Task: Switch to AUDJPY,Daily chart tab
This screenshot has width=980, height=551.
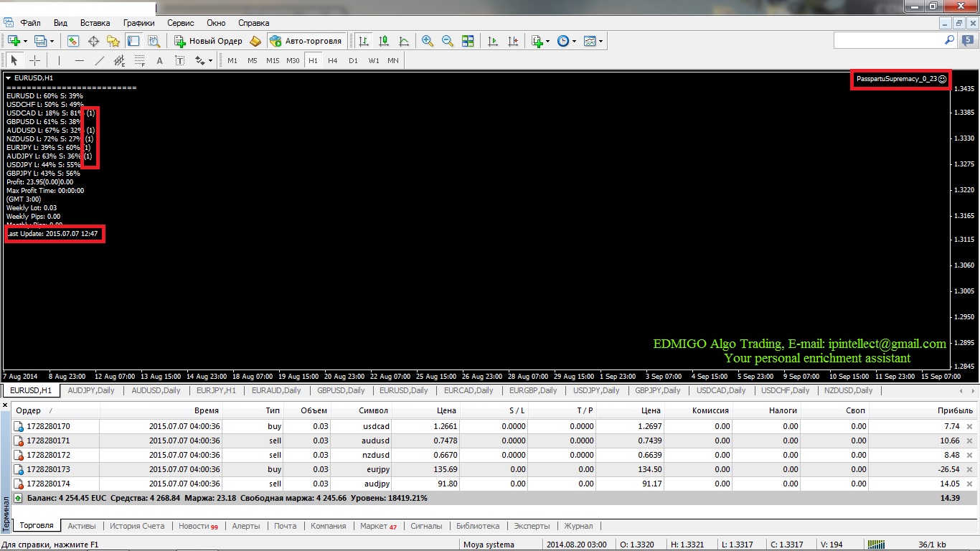Action: point(91,391)
